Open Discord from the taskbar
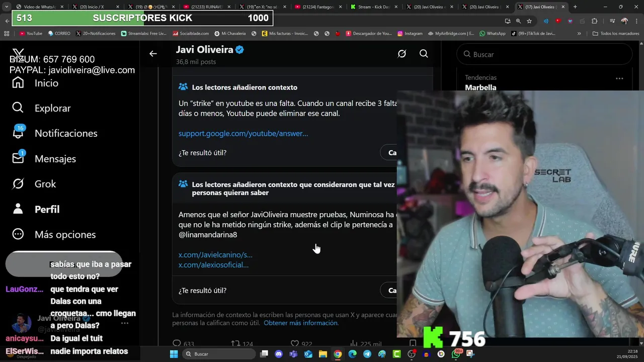The height and width of the screenshot is (362, 644). [279, 354]
